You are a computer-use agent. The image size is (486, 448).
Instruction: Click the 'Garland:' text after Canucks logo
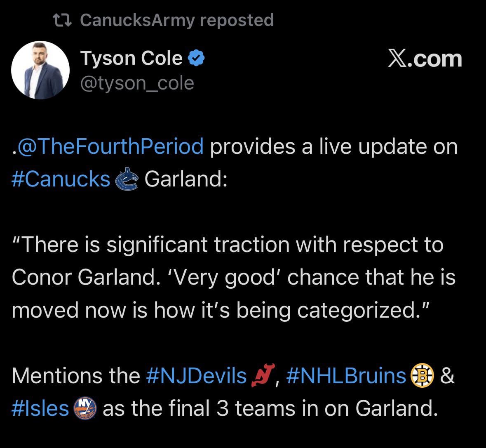pyautogui.click(x=186, y=179)
